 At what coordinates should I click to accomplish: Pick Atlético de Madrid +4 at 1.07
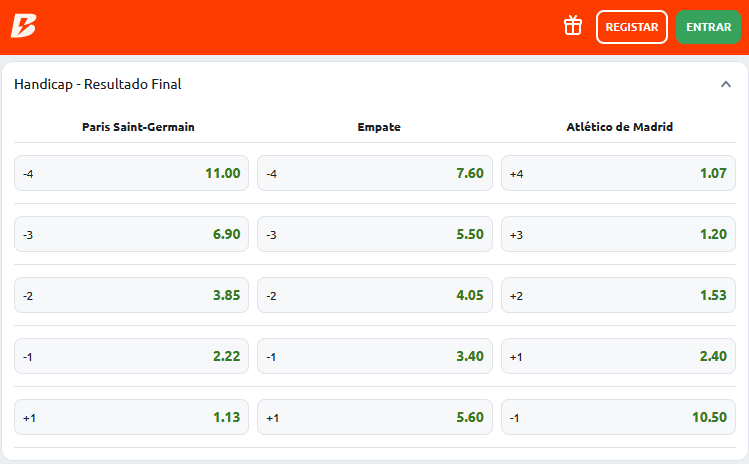pyautogui.click(x=618, y=173)
